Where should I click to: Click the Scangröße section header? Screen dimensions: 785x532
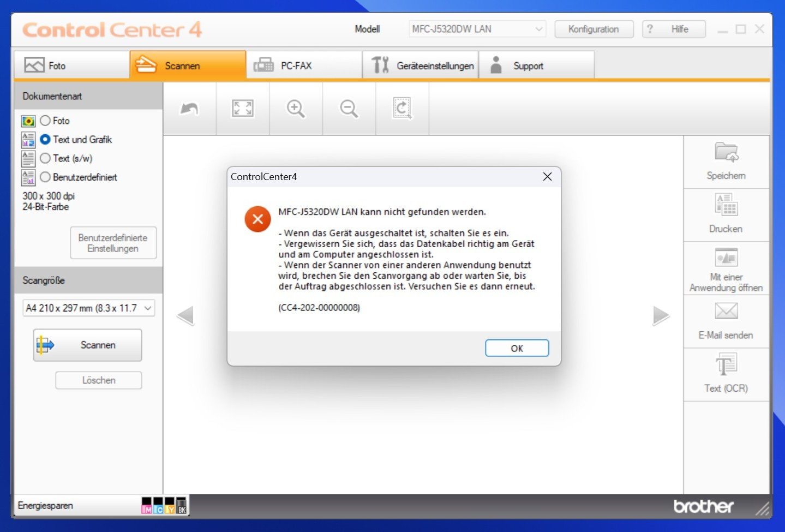(x=88, y=280)
